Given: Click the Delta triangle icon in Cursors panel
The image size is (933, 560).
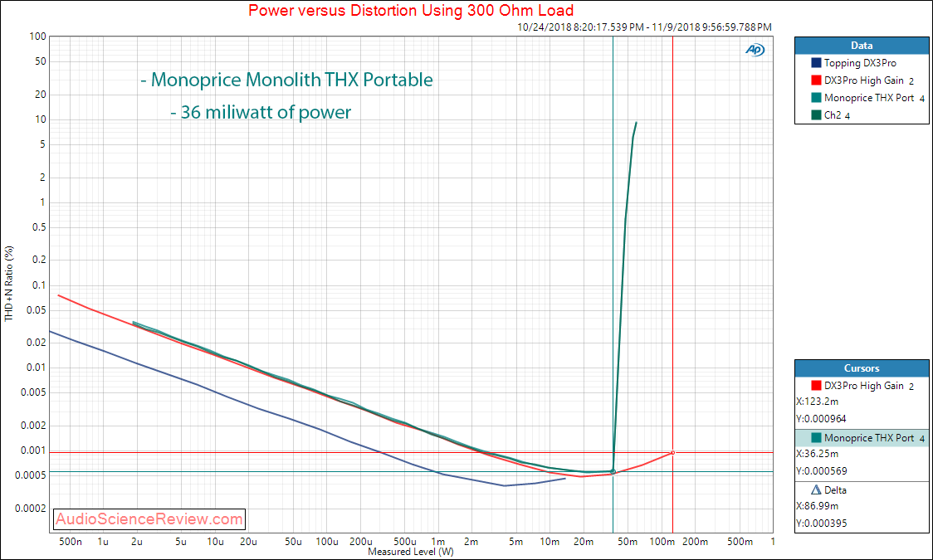Looking at the screenshot, I should (x=817, y=490).
